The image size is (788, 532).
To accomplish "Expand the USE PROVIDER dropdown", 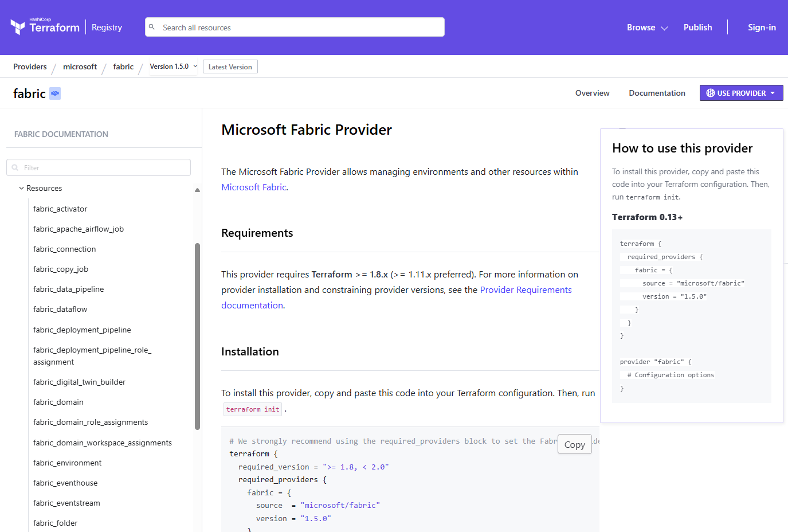I will (772, 93).
